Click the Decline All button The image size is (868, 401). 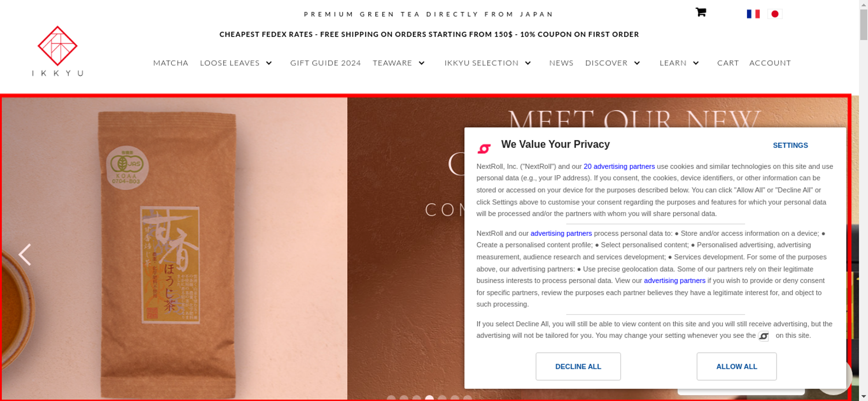(578, 366)
